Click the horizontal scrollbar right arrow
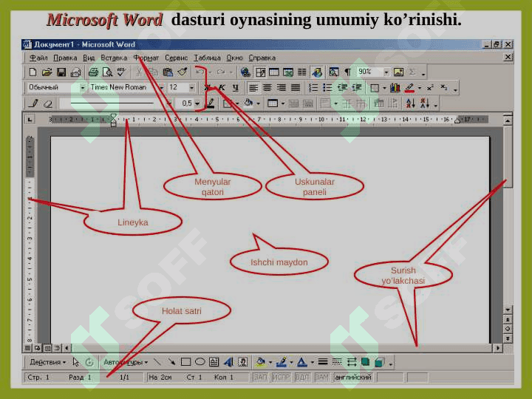532x399 pixels. click(x=498, y=348)
